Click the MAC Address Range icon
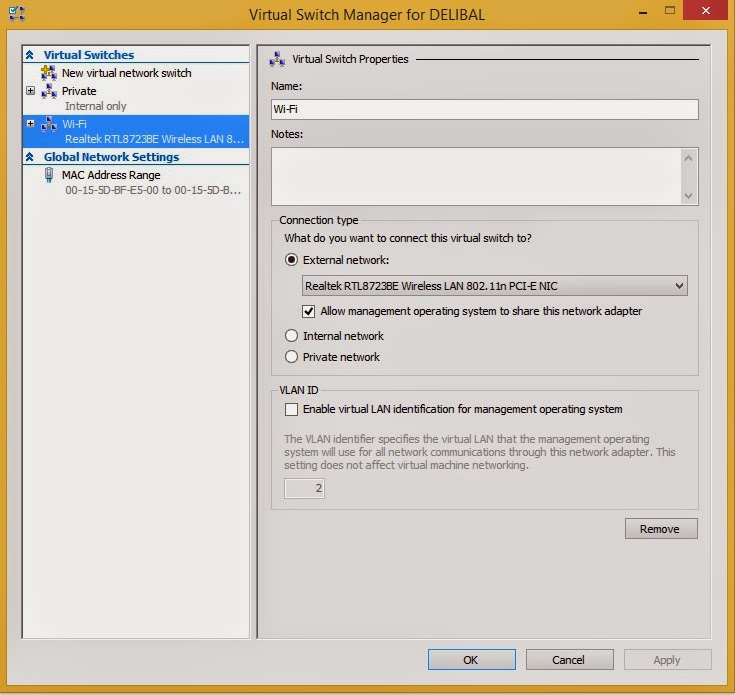Viewport: 735px width, 695px height. point(48,175)
